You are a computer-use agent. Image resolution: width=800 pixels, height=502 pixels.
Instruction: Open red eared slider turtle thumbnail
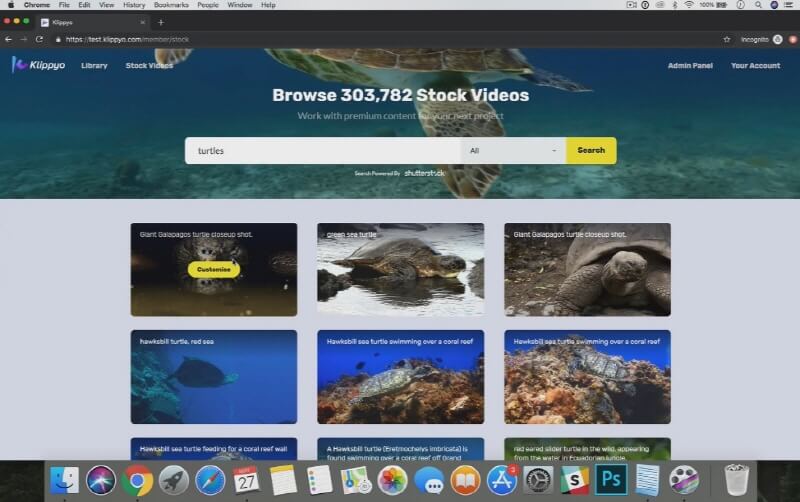point(587,449)
